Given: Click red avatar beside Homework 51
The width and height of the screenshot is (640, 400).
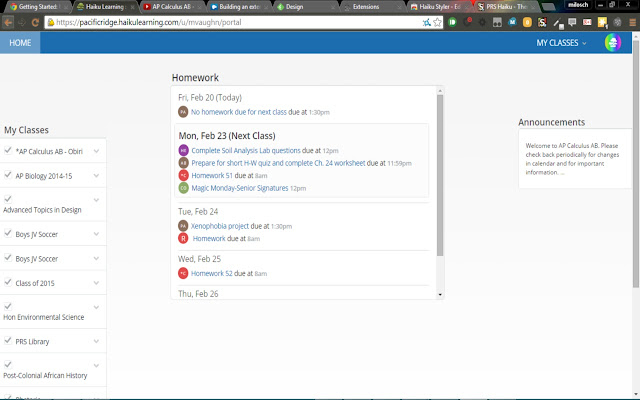Looking at the screenshot, I should [x=183, y=176].
